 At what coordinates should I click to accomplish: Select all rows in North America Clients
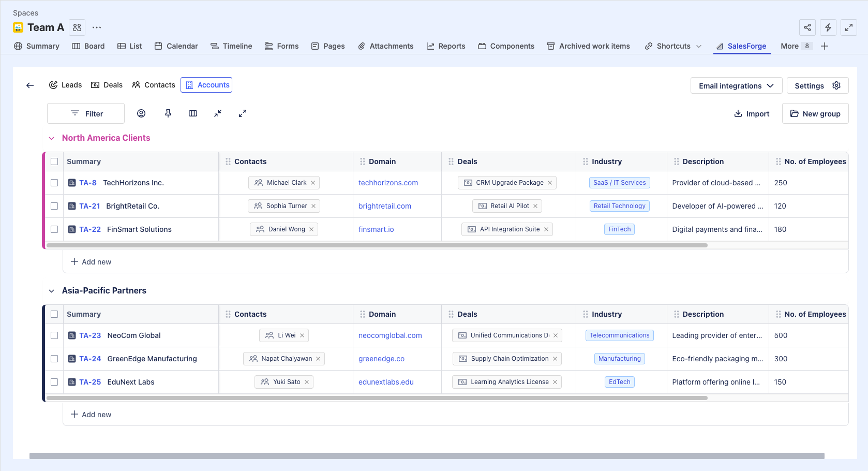click(x=54, y=161)
